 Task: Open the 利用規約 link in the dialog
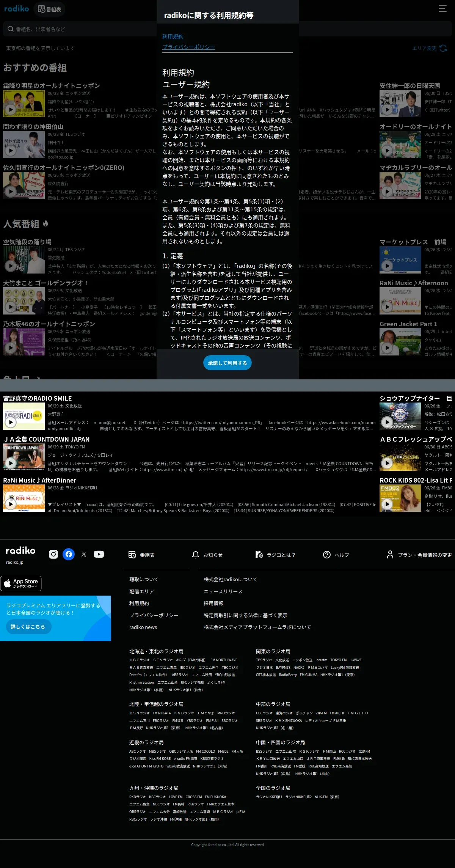(x=173, y=36)
